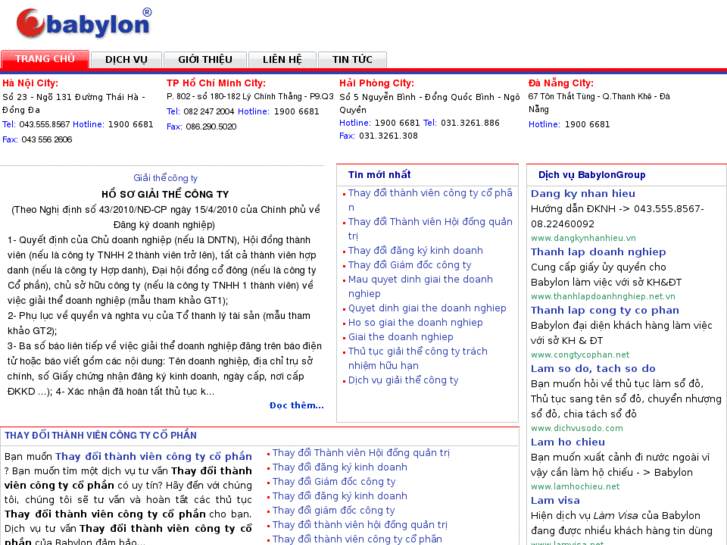Image resolution: width=727 pixels, height=545 pixels.
Task: Open the 'Thanh lap cong ty co phan' link
Action: tap(605, 310)
